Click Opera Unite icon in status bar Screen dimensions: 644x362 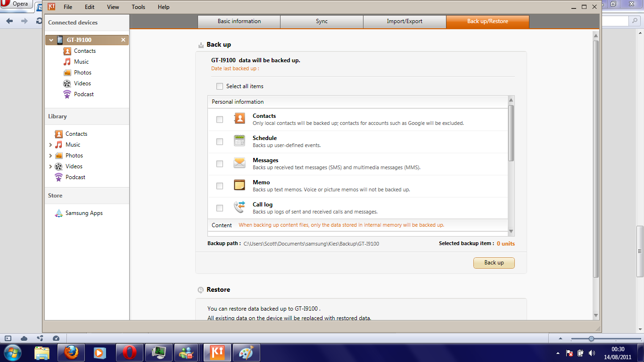[x=40, y=338]
